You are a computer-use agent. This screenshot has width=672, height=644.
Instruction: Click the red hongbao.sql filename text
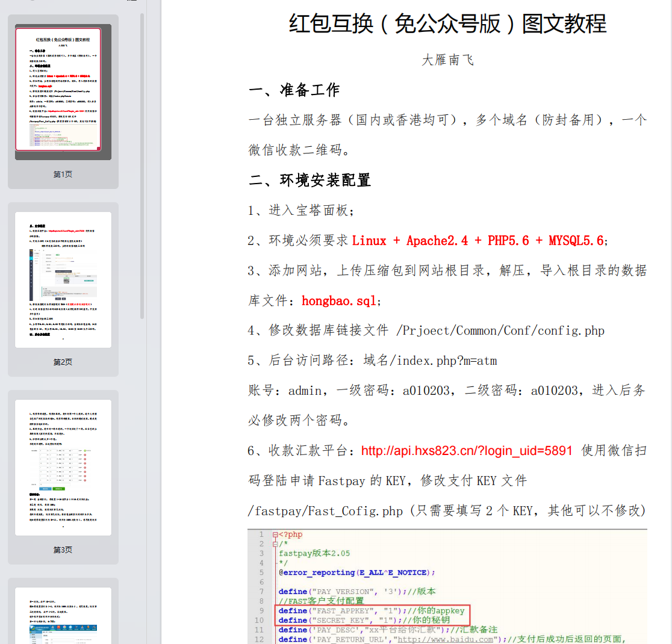coord(339,301)
